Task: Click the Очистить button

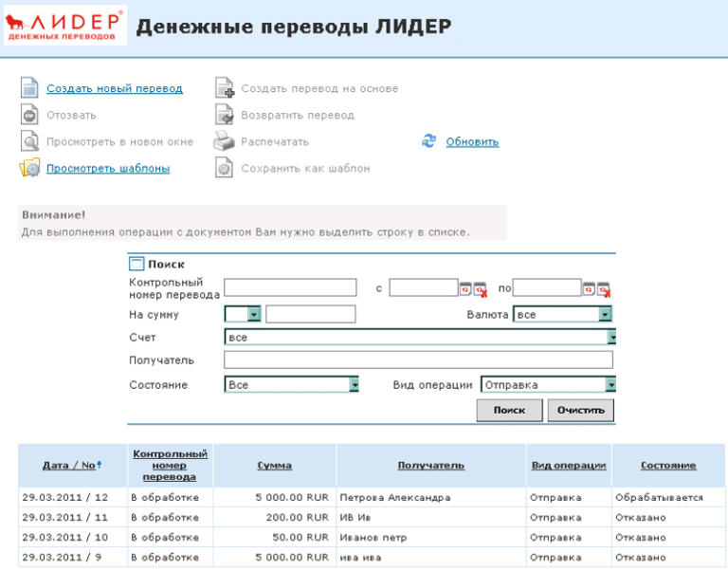Action: [x=581, y=411]
